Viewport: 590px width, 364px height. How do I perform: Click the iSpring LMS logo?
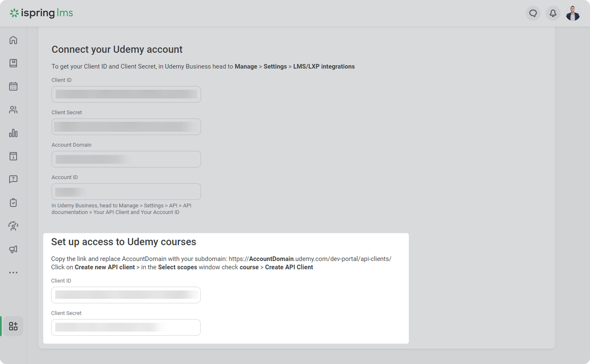click(x=41, y=13)
